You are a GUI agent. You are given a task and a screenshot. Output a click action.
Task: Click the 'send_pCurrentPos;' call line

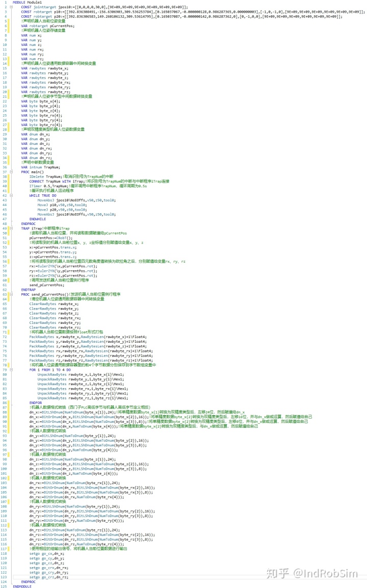coord(47,285)
